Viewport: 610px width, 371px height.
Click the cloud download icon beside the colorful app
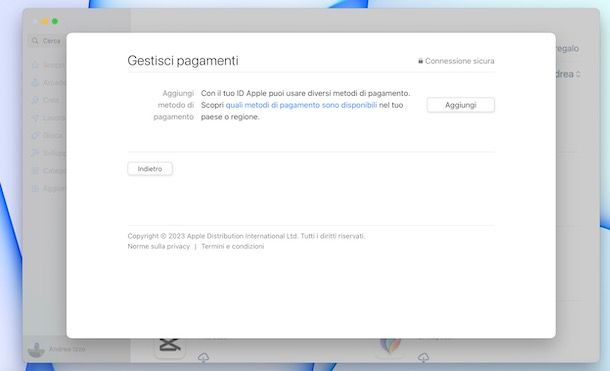[424, 357]
